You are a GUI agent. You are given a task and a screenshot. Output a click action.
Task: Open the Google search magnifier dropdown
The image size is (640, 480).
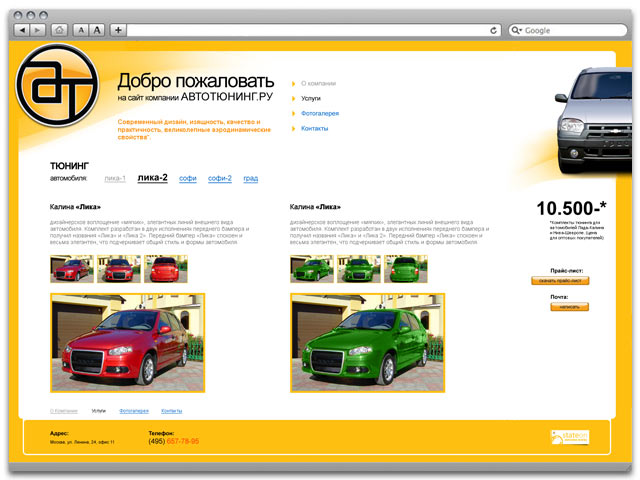pyautogui.click(x=517, y=30)
